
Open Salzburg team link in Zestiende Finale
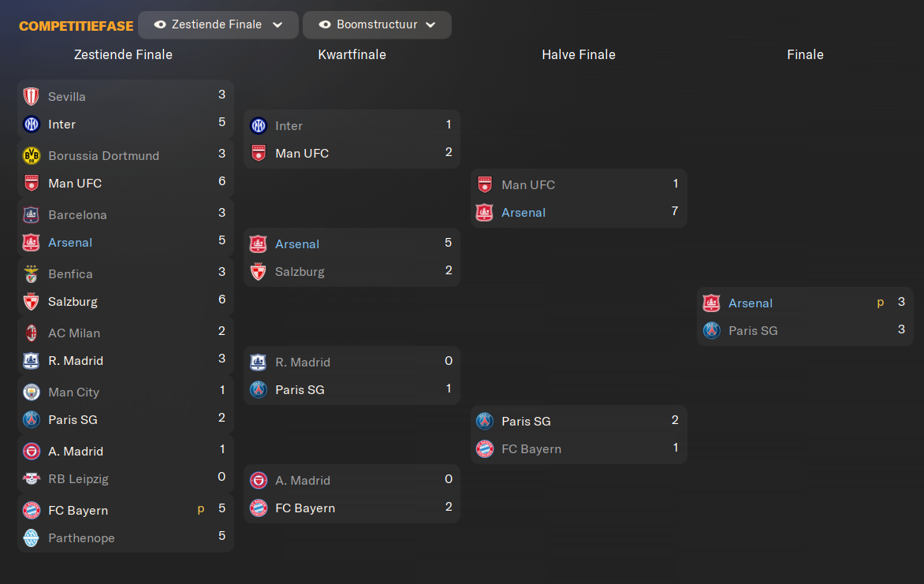73,302
